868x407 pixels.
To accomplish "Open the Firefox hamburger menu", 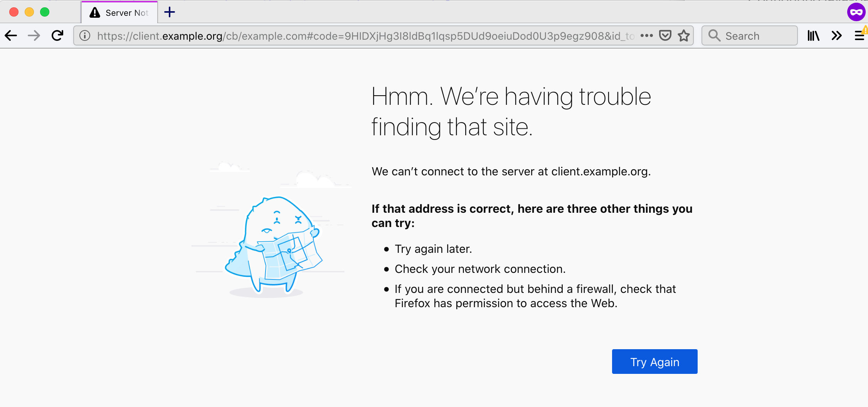I will tap(860, 36).
